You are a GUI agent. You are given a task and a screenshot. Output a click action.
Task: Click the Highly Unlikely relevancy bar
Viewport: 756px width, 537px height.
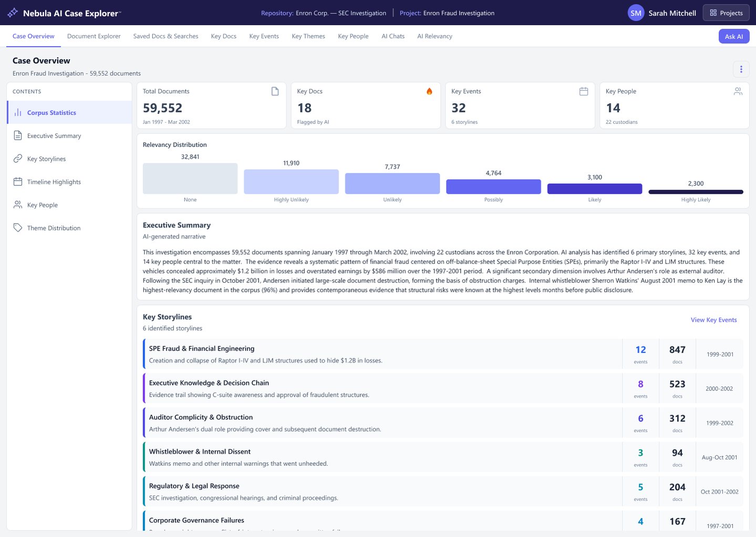point(291,182)
